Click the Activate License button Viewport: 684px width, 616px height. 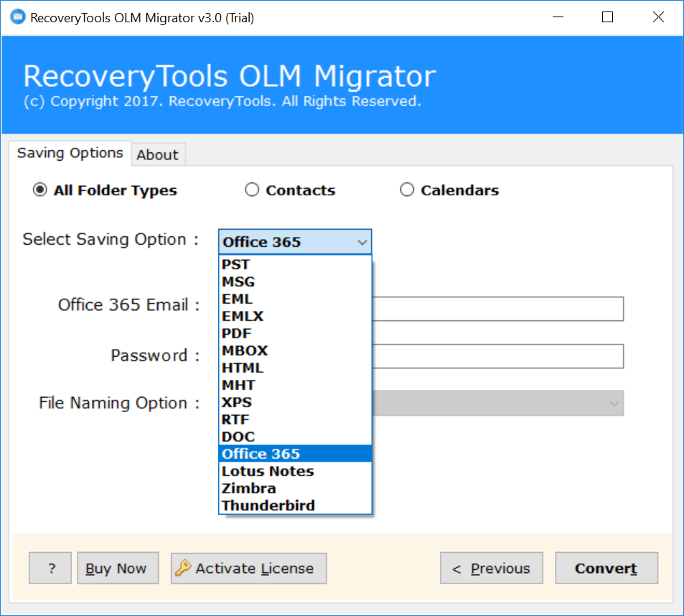(248, 568)
